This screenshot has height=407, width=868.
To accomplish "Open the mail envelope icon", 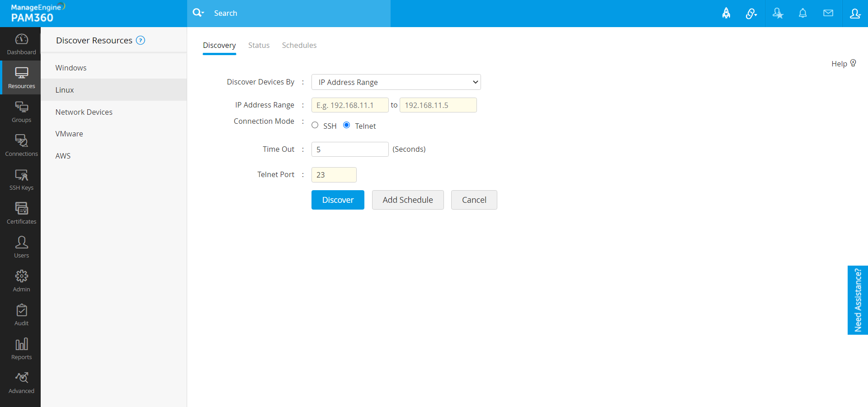I will (x=828, y=13).
